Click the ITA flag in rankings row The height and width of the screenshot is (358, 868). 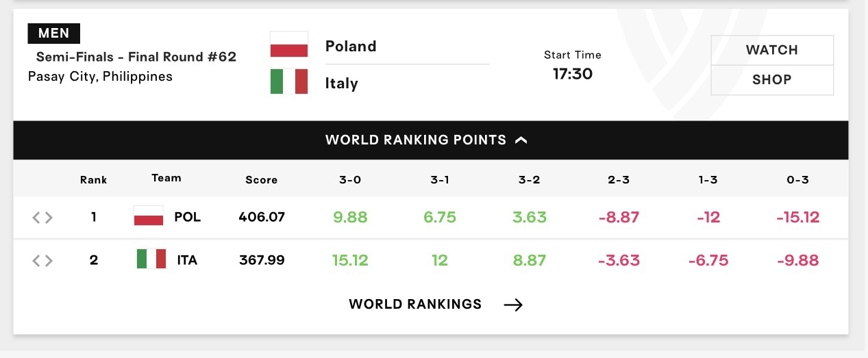151,259
